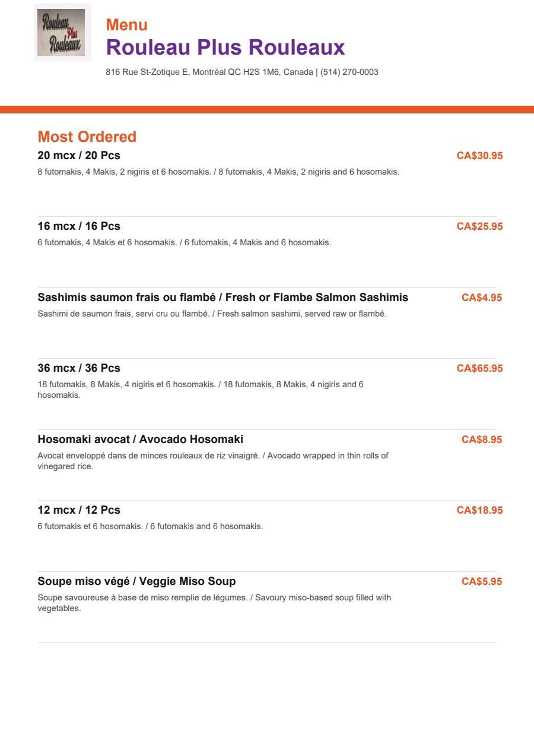Click the CA$8.95 price

482,439
